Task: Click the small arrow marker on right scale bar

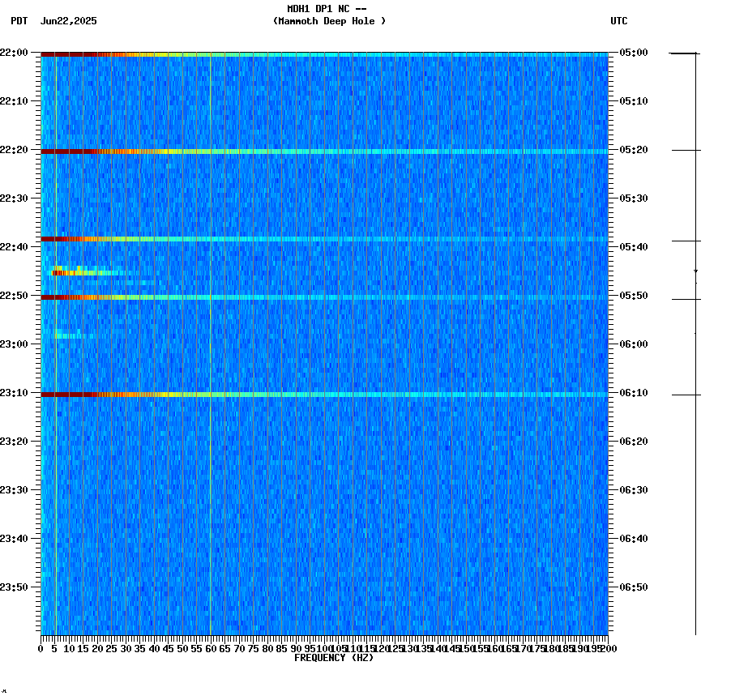Action: (x=695, y=271)
